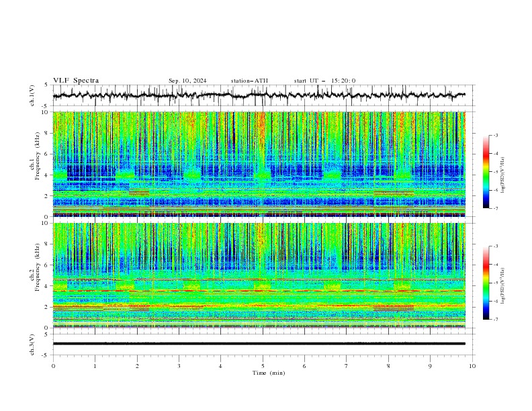The image size is (532, 411).
Task: Click the ch.2 'Frequency (kHz)' axis label
Action: pyautogui.click(x=38, y=267)
